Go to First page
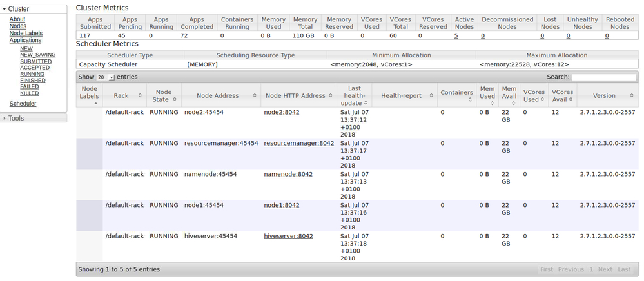 coord(546,269)
